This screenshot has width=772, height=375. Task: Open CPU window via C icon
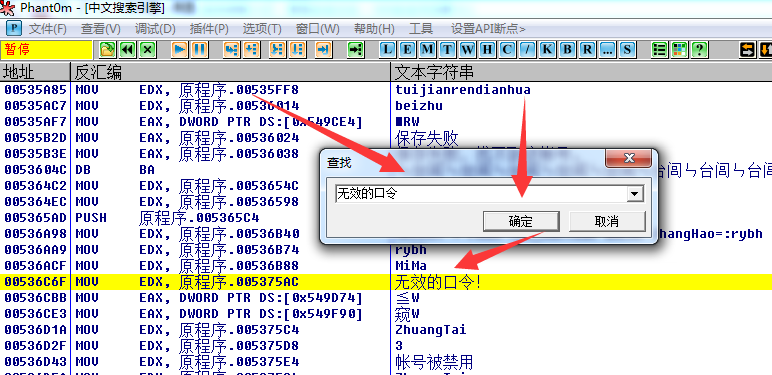(507, 49)
